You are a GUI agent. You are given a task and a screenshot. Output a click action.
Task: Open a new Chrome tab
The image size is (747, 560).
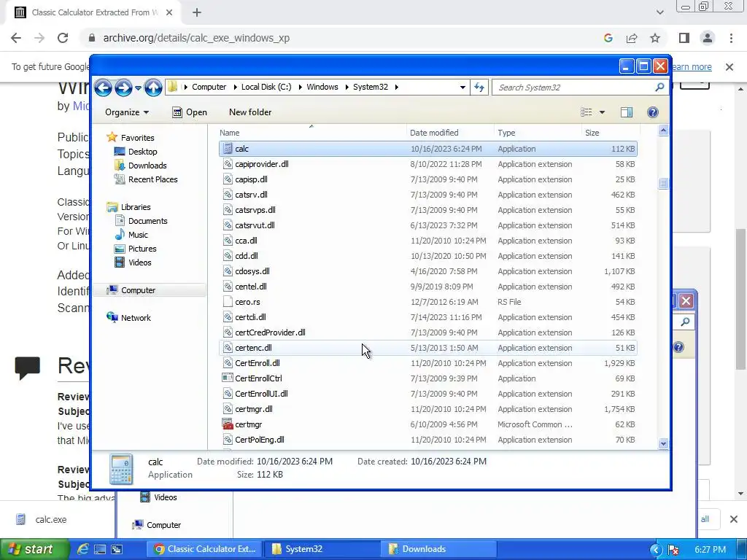197,13
